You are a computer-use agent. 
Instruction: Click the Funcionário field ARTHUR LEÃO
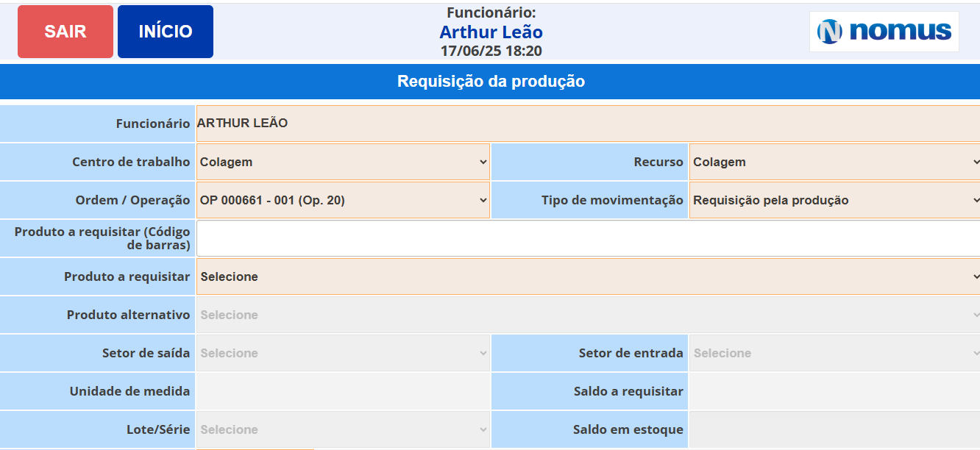click(x=587, y=124)
